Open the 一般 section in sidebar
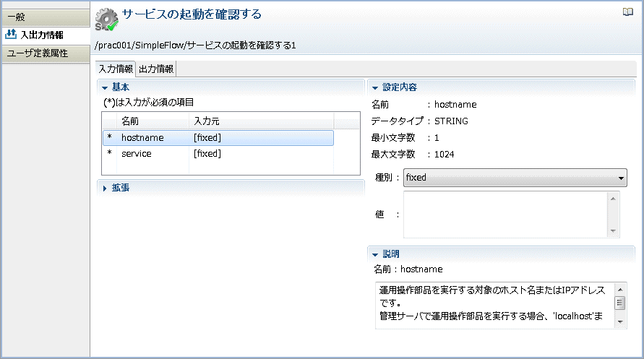The height and width of the screenshot is (359, 644). click(46, 17)
